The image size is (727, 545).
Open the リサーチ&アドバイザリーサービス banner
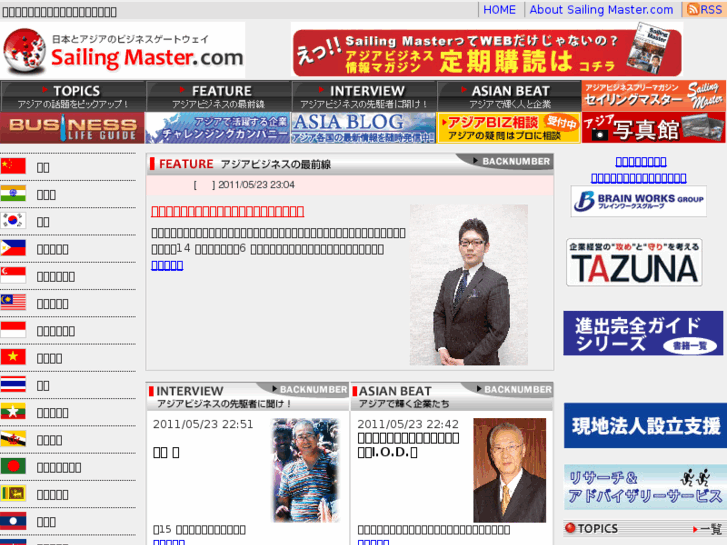[645, 487]
